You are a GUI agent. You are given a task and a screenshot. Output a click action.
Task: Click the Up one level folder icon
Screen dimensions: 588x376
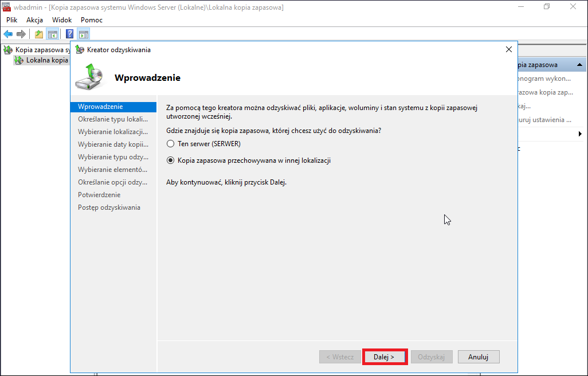coord(39,34)
